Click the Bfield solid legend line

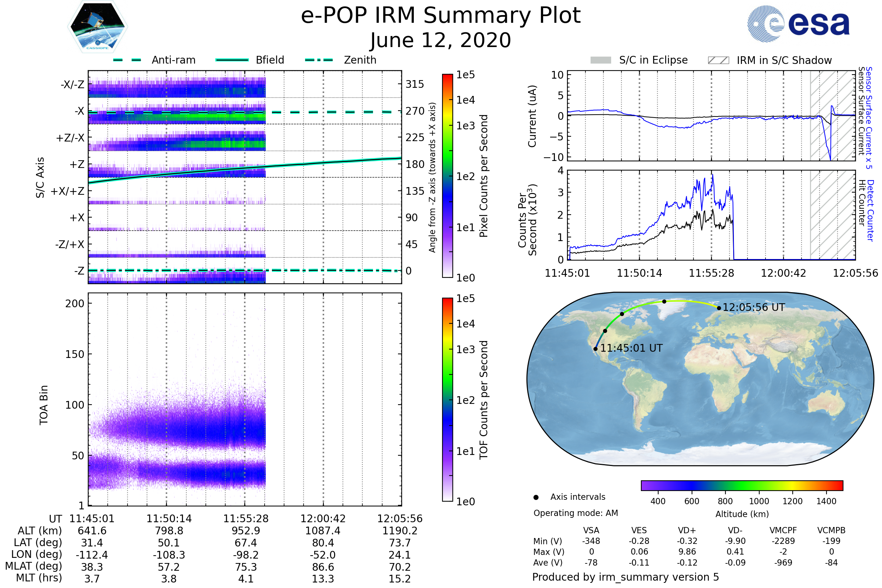pyautogui.click(x=232, y=60)
